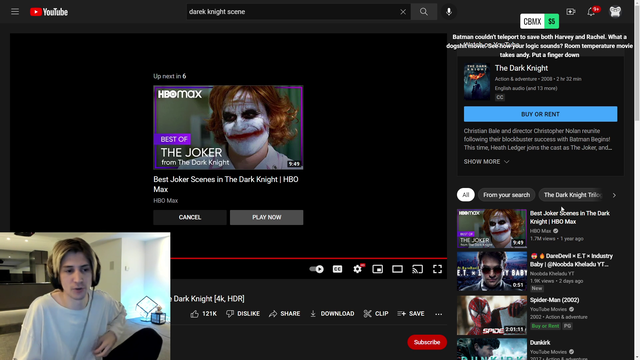Select The Dark Knight Trilogy chip
640x360 pixels.
click(x=572, y=195)
